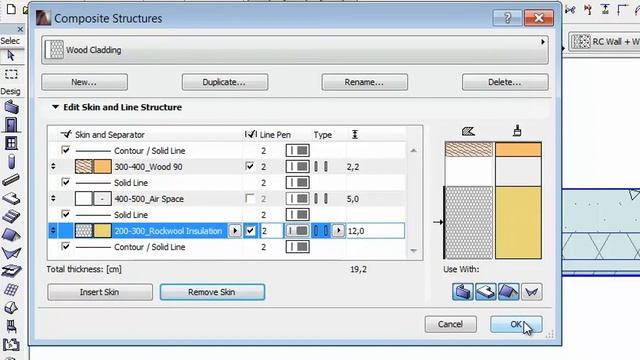Select the Mesh tool in the toolbox

(x=11, y=271)
